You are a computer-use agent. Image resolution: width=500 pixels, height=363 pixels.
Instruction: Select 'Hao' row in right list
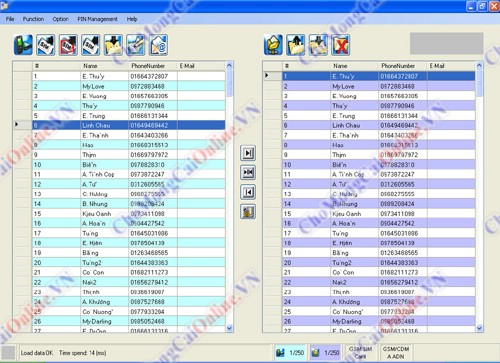(379, 145)
